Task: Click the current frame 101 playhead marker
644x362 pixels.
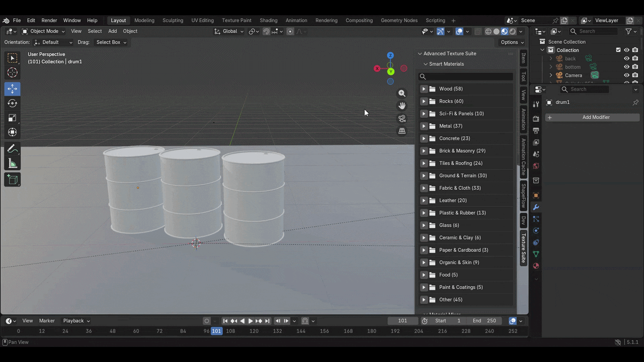Action: 216,331
